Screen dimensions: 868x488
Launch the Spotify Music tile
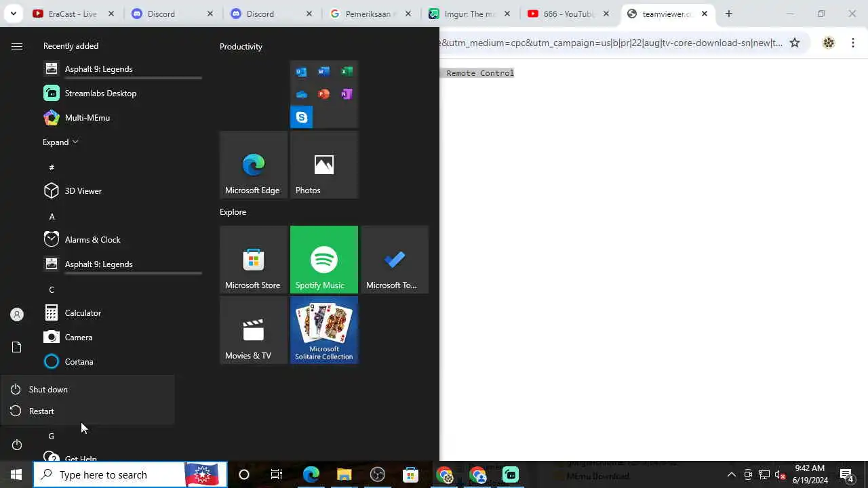tap(324, 260)
